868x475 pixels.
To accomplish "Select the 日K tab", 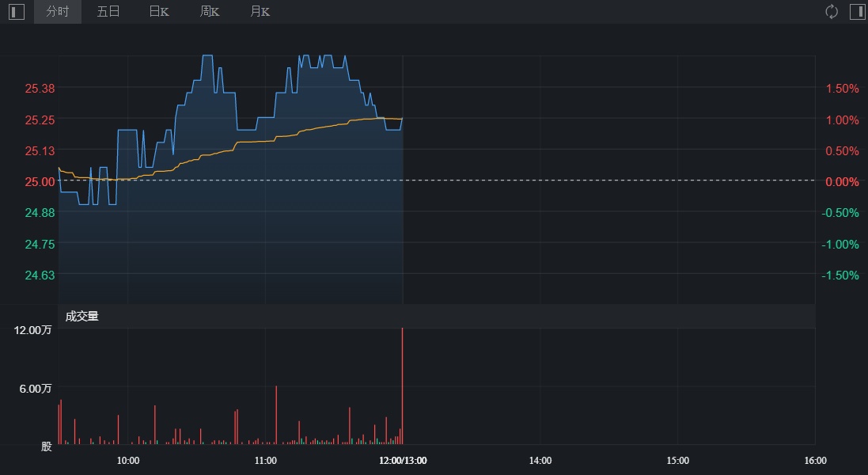I will pyautogui.click(x=159, y=12).
